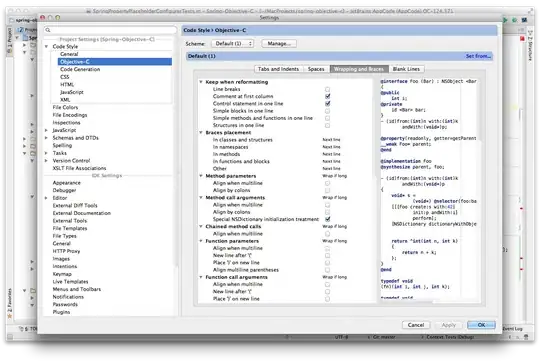Click the Favorites star icon in sidebar
The image size is (540, 364).
(10, 316)
